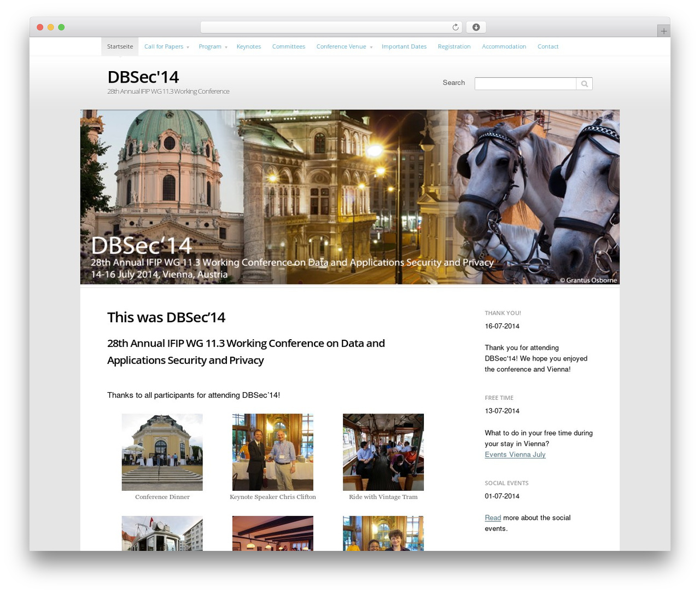The image size is (700, 593).
Task: Click the 28th Annual IFIP subtitle under site title
Action: pyautogui.click(x=168, y=91)
